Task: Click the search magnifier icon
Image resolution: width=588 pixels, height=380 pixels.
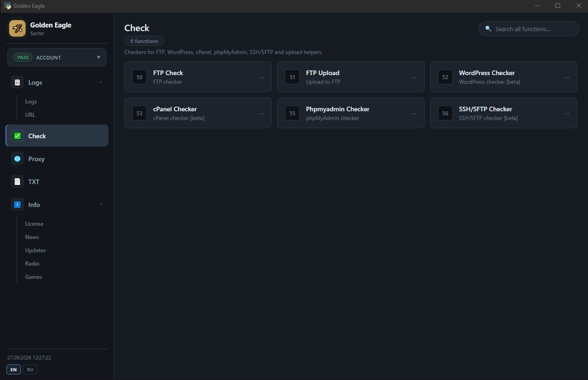Action: (x=488, y=29)
